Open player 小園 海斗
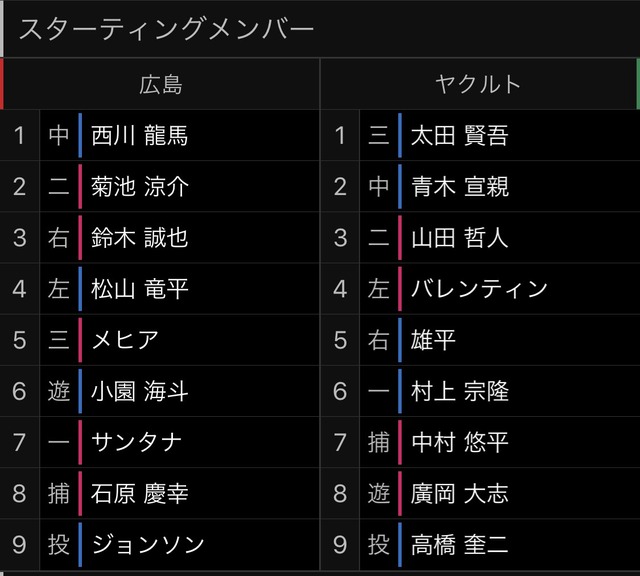 (x=140, y=391)
